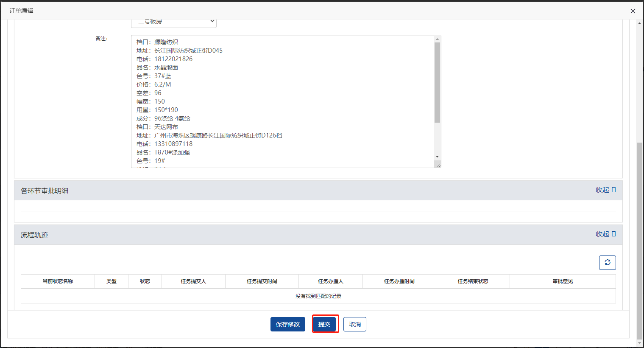Select the 任务提交时间 column header
Viewport: 644px width, 348px height.
262,281
